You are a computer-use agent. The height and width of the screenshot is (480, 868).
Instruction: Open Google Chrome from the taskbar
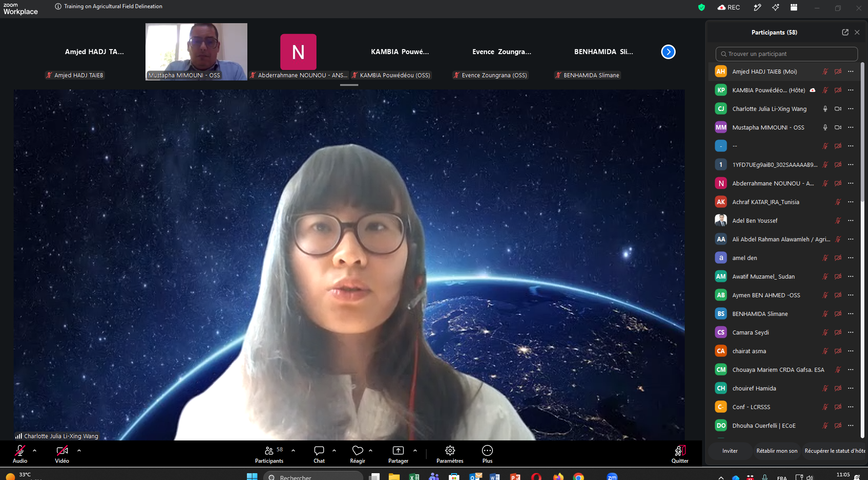click(x=578, y=476)
